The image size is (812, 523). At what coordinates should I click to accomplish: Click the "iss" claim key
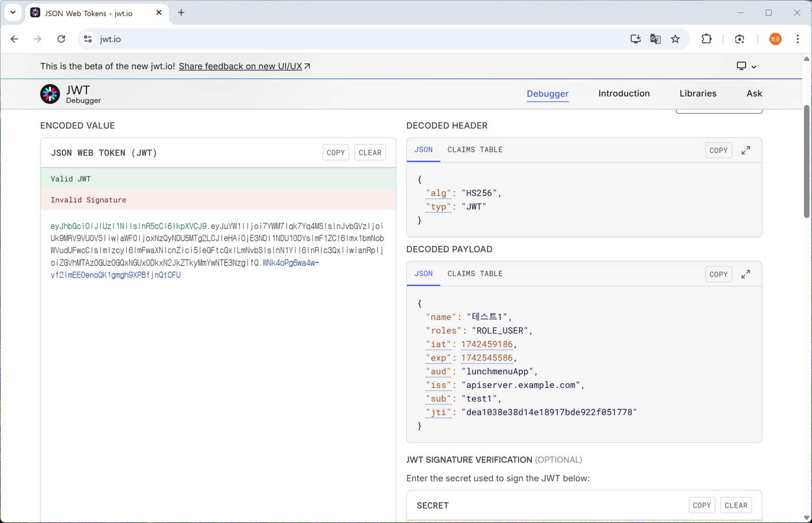coord(438,386)
